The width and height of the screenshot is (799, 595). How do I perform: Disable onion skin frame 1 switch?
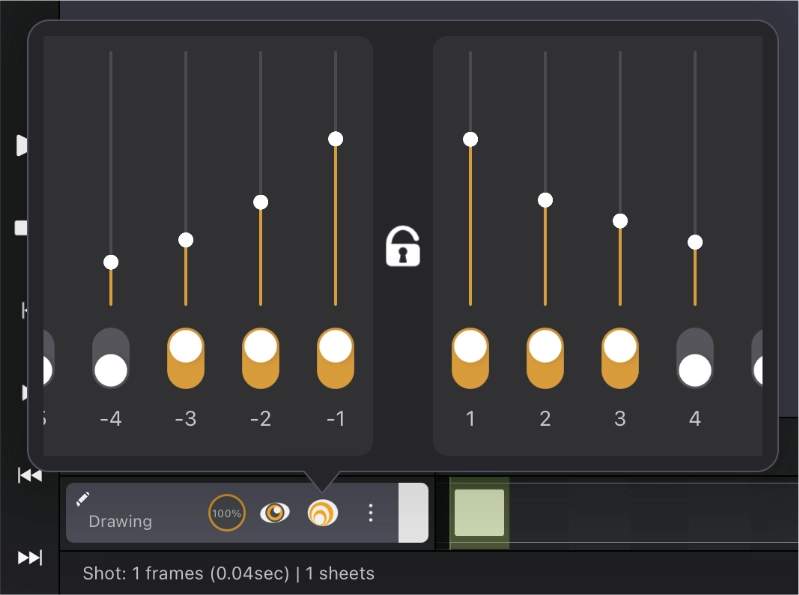(x=470, y=358)
